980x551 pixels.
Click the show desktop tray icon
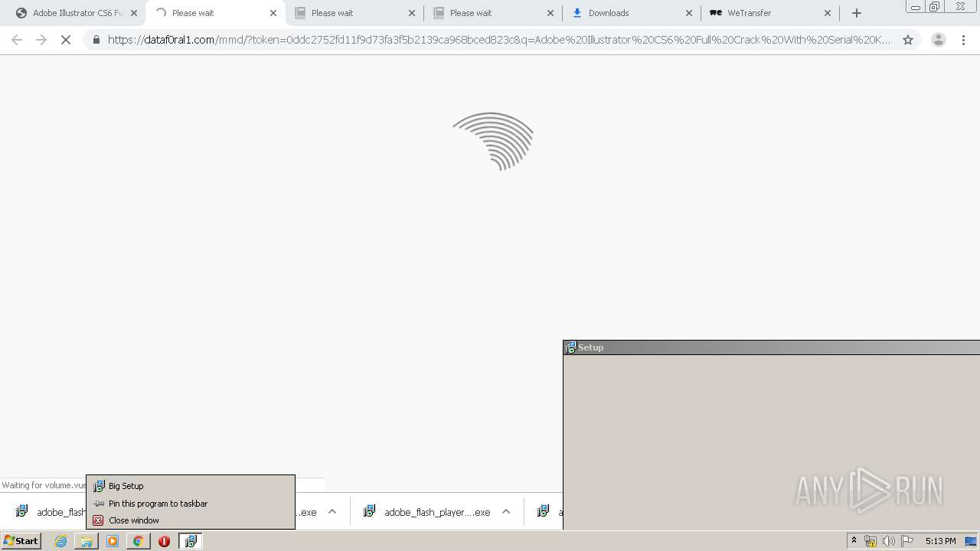click(x=972, y=541)
